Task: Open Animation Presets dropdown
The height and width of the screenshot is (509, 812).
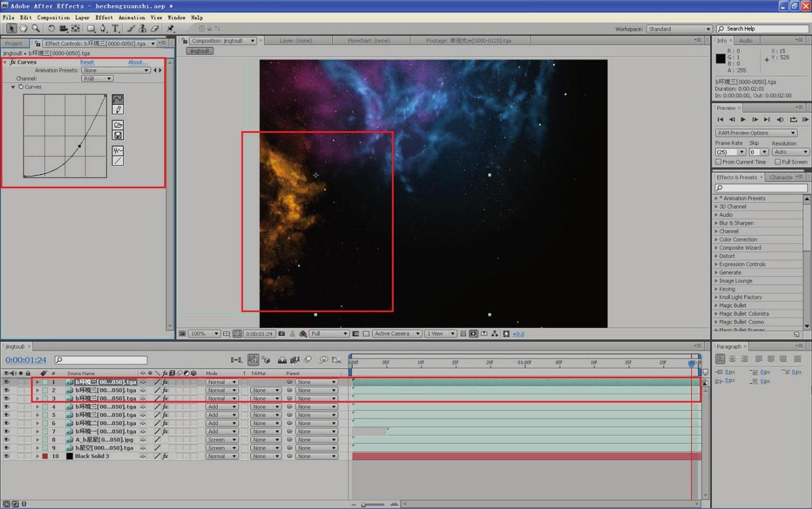Action: coord(116,70)
